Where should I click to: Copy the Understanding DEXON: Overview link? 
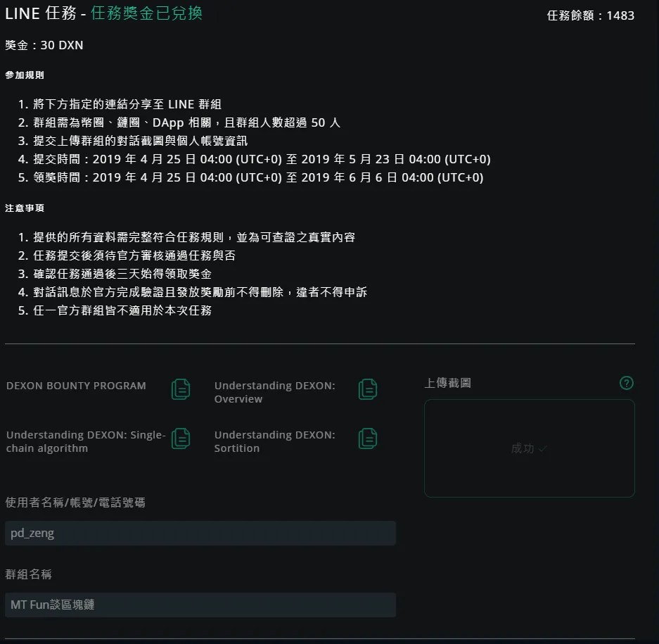[x=368, y=389]
